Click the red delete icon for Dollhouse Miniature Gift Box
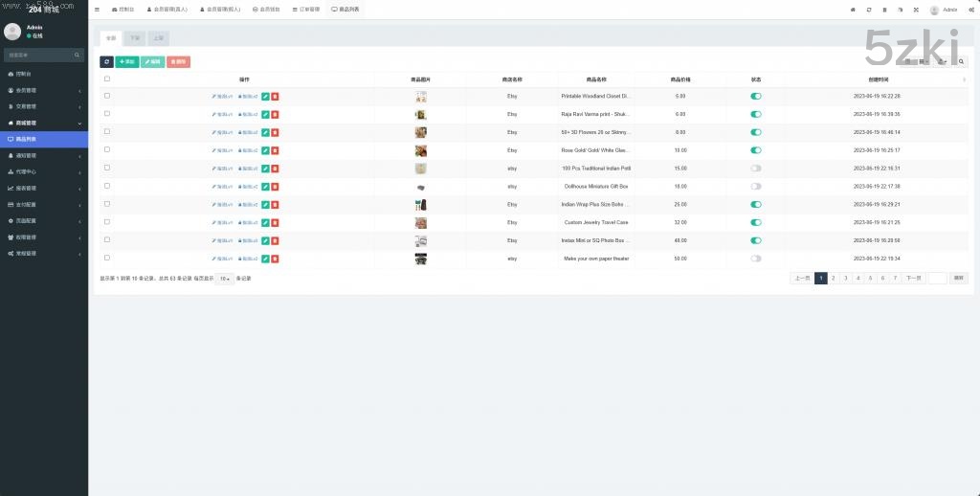The image size is (980, 496). click(275, 187)
